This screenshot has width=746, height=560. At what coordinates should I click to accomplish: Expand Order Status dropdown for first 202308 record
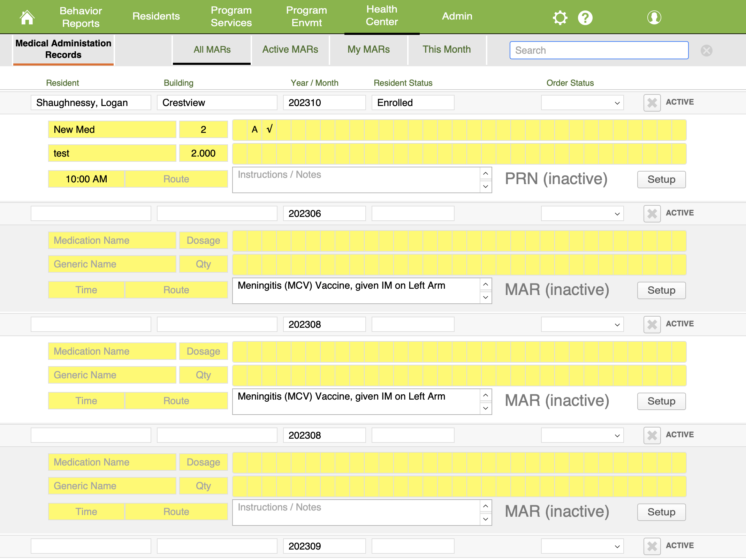tap(582, 325)
